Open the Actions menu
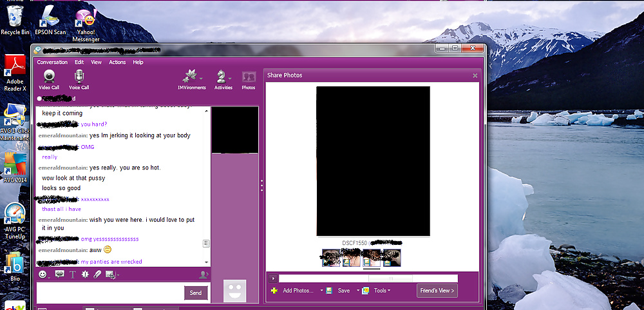644x310 pixels. click(x=117, y=63)
